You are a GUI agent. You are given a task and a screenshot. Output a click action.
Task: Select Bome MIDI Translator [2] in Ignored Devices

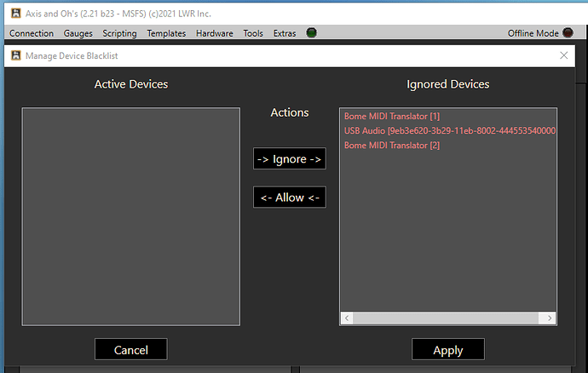(x=391, y=145)
